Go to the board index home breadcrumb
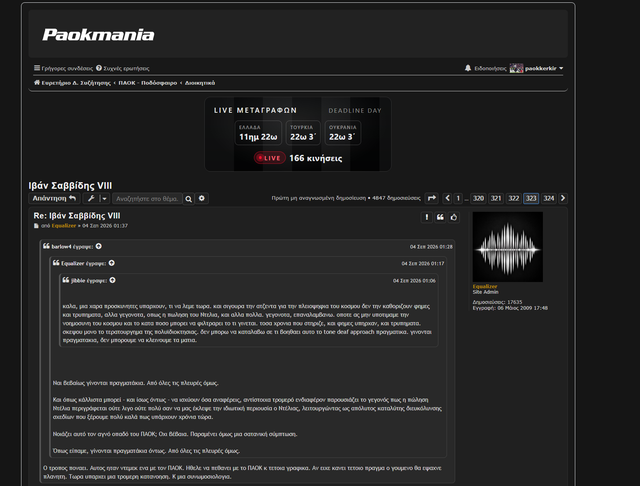640x486 pixels. 72,83
